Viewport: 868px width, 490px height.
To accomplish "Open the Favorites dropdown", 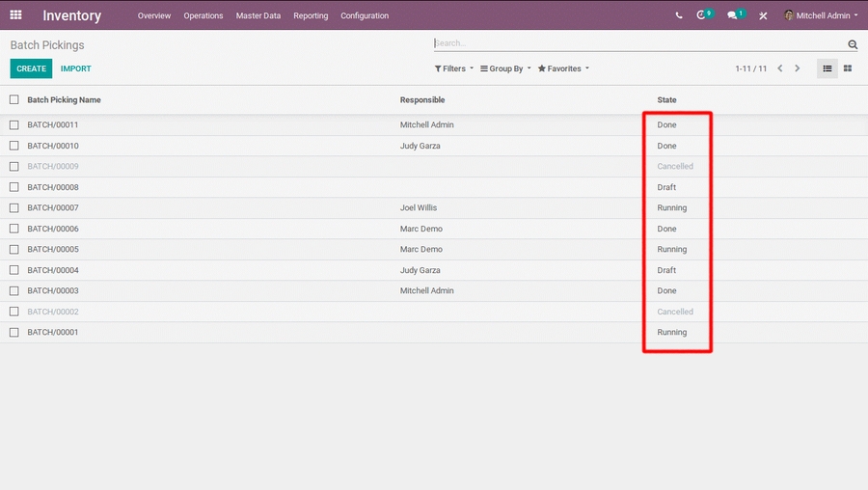I will pos(563,68).
